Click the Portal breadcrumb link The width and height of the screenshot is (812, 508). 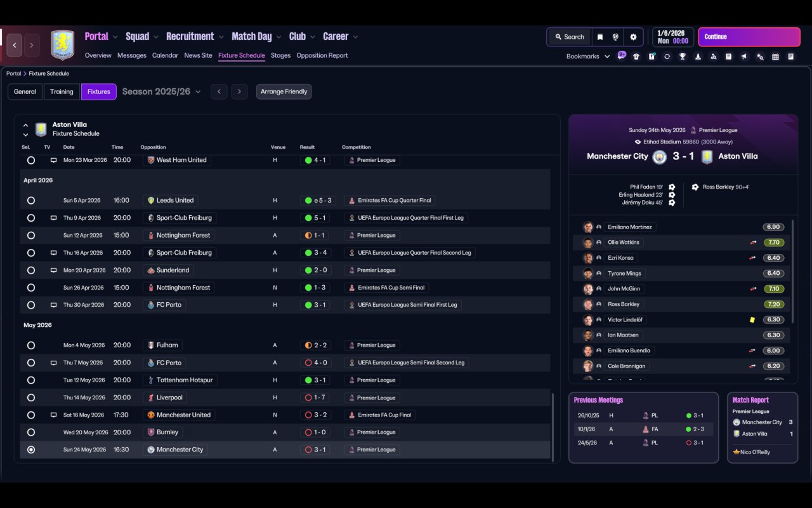pyautogui.click(x=13, y=74)
